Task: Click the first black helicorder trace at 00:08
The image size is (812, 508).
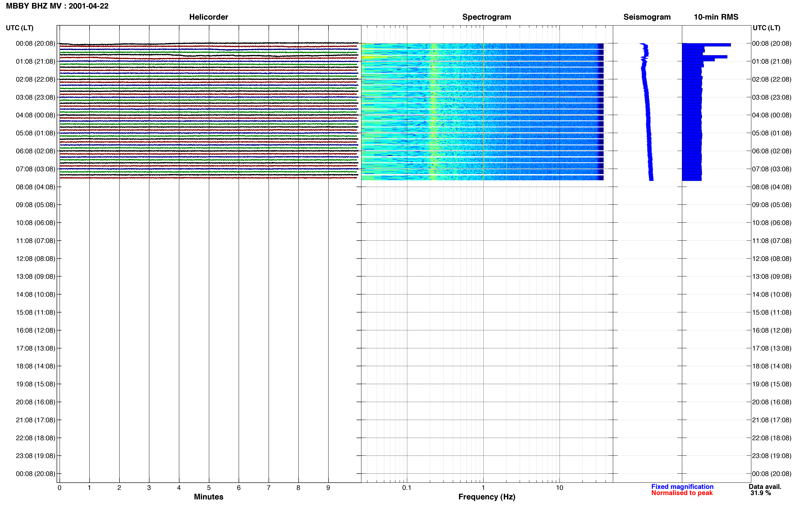Action: click(209, 44)
